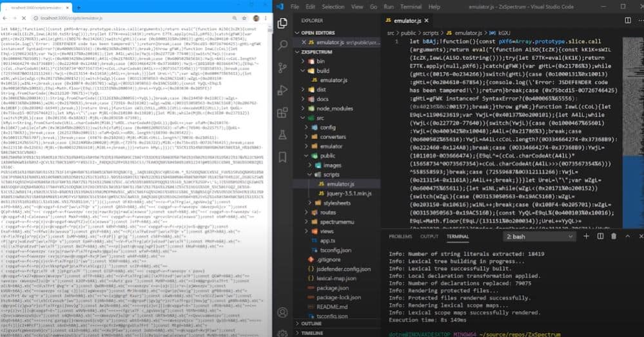Open package.json in the explorer
The width and height of the screenshot is (644, 337).
pos(333,288)
